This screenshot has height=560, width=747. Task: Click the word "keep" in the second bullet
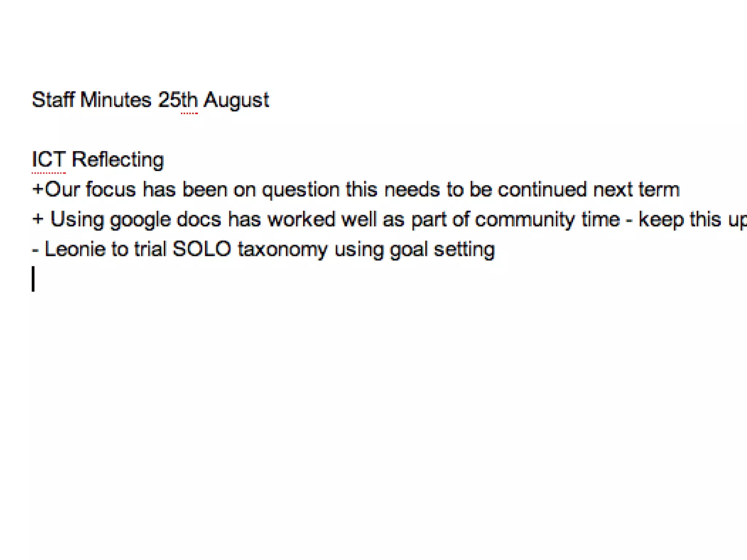click(x=661, y=220)
